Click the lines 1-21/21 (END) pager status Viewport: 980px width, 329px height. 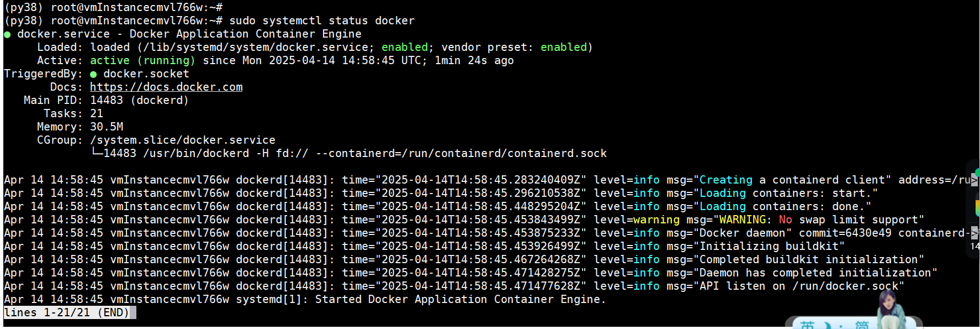[67, 312]
